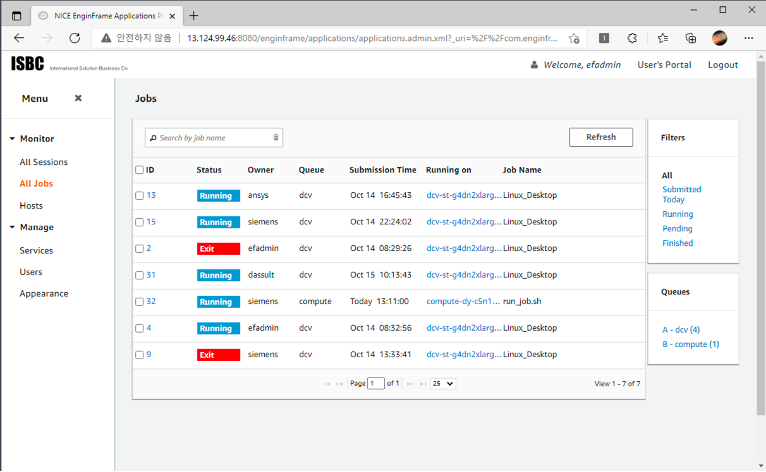Click the page number input field
The height and width of the screenshot is (472, 766).
(376, 384)
